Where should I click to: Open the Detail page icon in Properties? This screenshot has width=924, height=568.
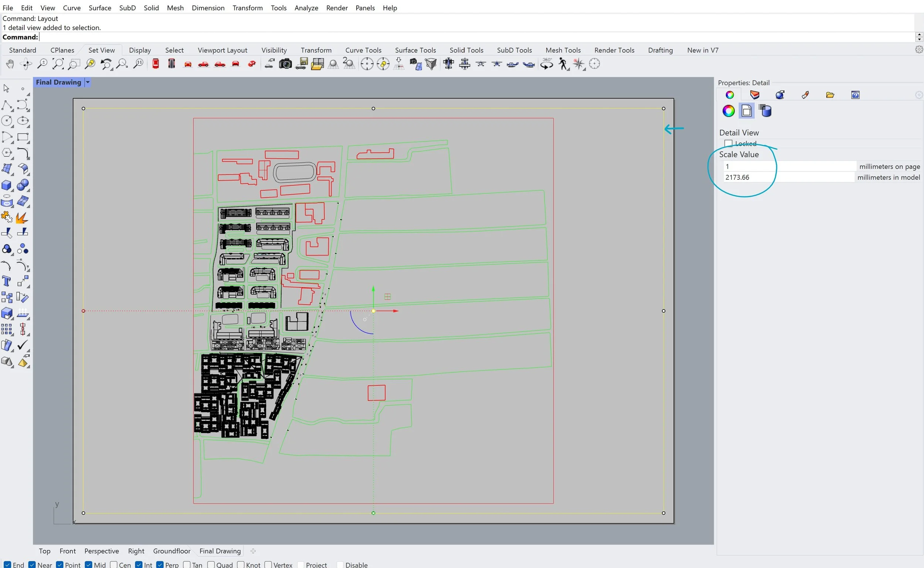point(747,111)
